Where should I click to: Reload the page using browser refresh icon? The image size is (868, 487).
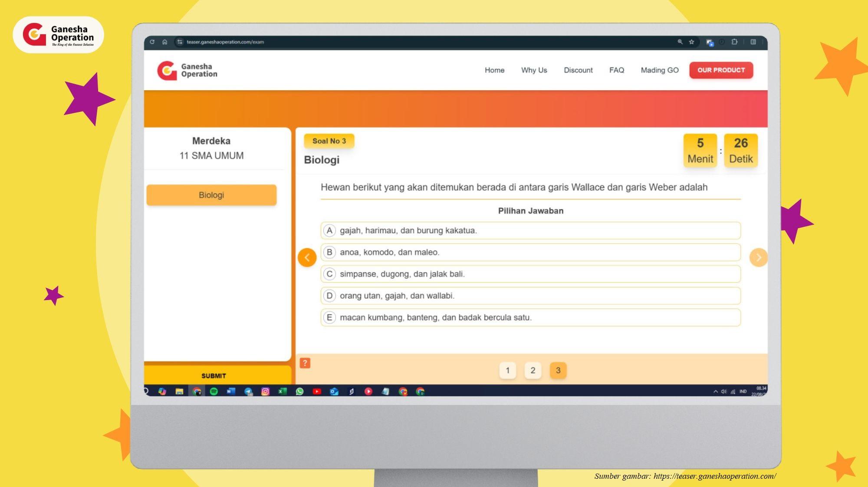152,42
